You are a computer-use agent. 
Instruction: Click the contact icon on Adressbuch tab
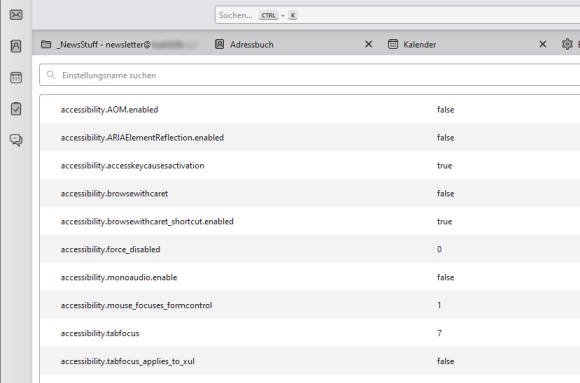point(220,44)
